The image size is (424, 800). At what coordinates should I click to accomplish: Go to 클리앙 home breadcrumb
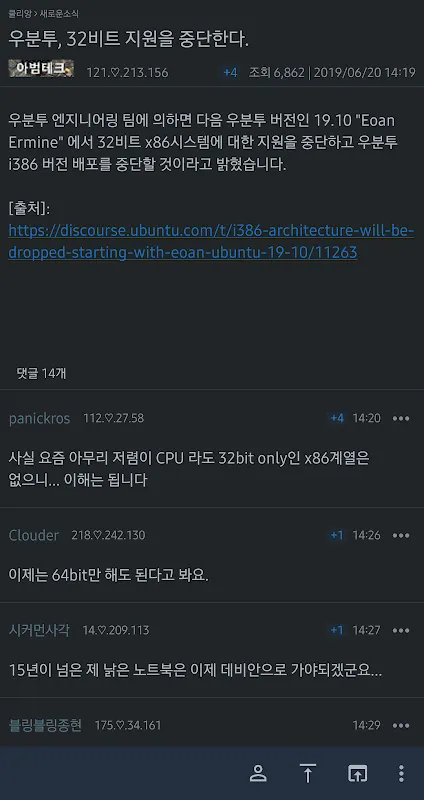[x=17, y=14]
